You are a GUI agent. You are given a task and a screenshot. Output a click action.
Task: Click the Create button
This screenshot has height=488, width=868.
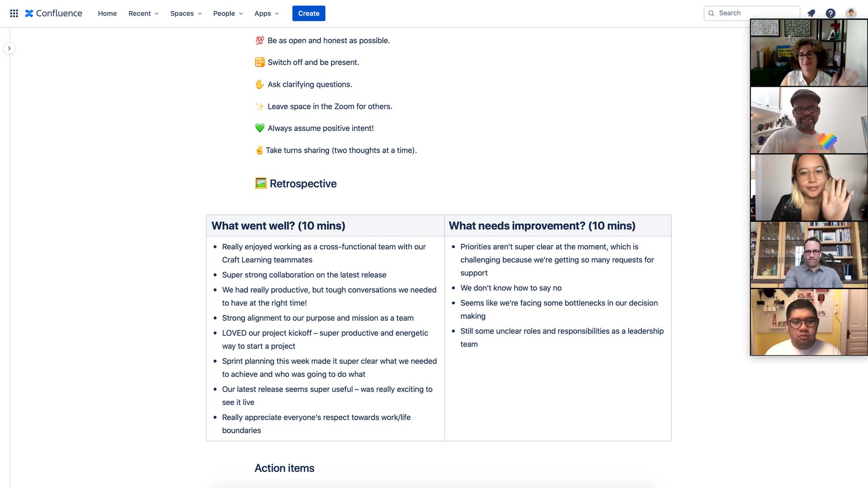pos(308,13)
